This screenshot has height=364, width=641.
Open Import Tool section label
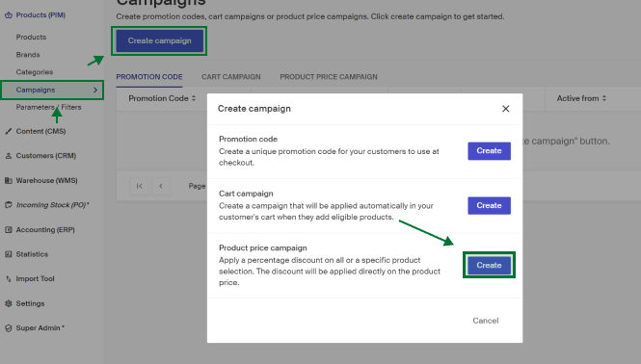click(35, 278)
